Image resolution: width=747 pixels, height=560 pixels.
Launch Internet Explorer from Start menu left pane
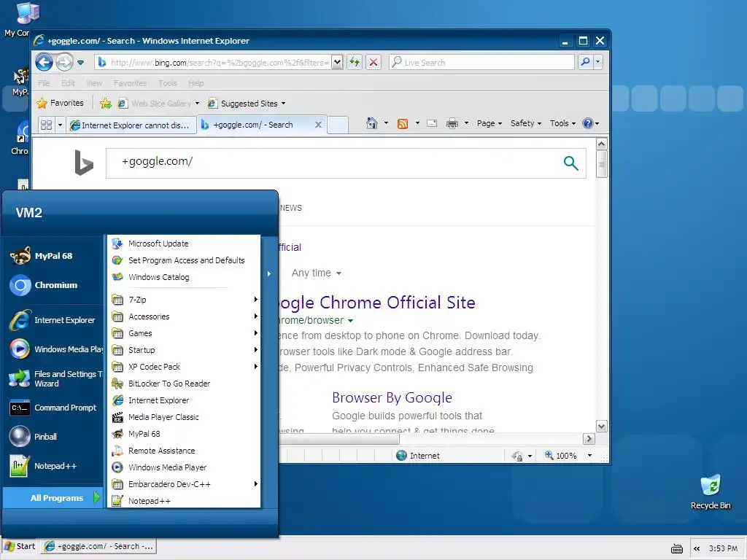pos(53,320)
